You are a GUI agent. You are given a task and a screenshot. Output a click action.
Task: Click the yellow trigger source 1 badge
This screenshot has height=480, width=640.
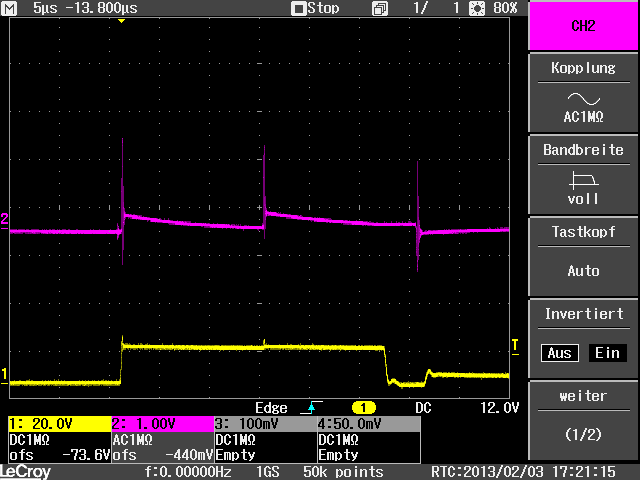tap(363, 407)
